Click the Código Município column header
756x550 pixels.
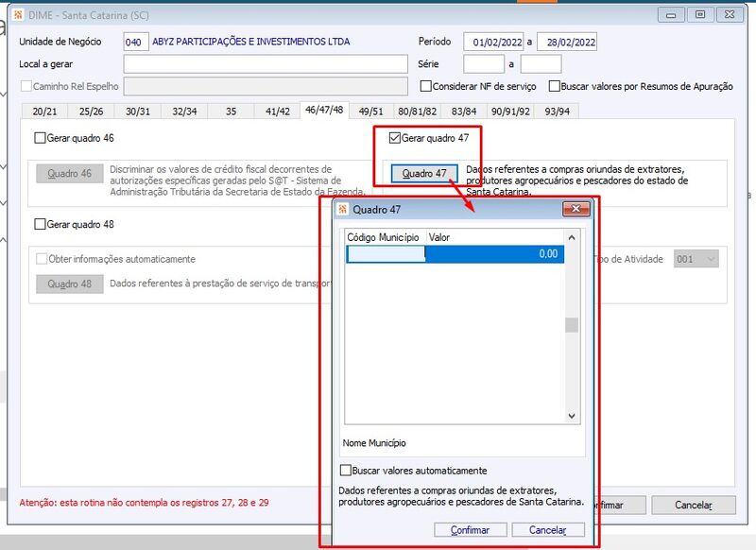tap(386, 237)
